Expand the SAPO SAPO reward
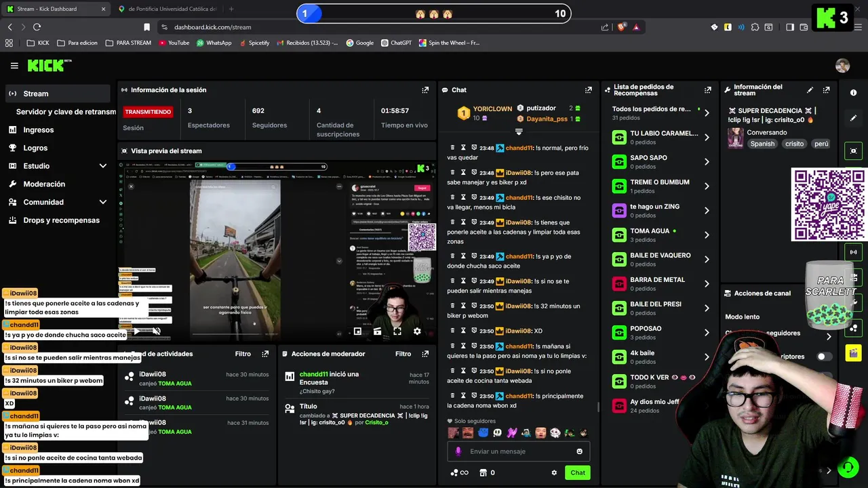Screen dimensions: 868x488 pos(707,161)
